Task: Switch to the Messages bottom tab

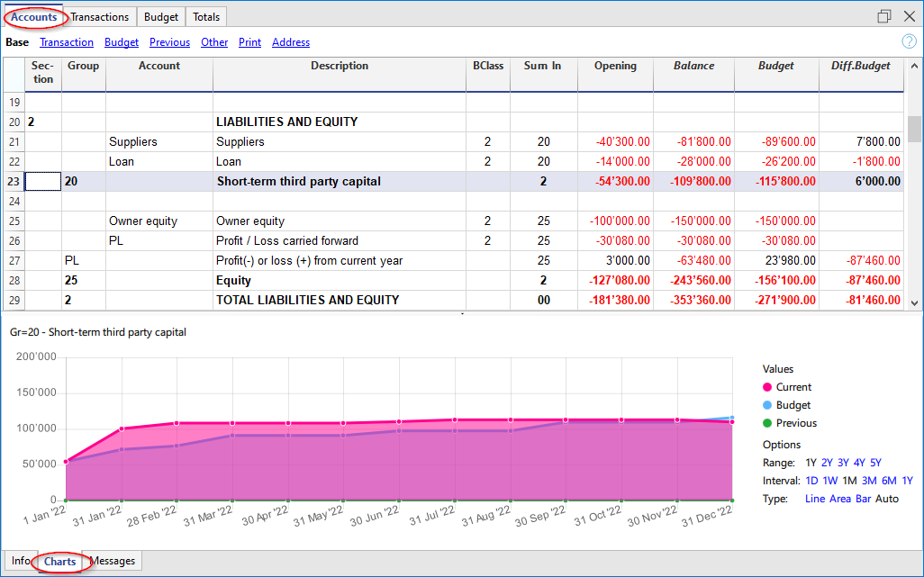Action: 113,561
